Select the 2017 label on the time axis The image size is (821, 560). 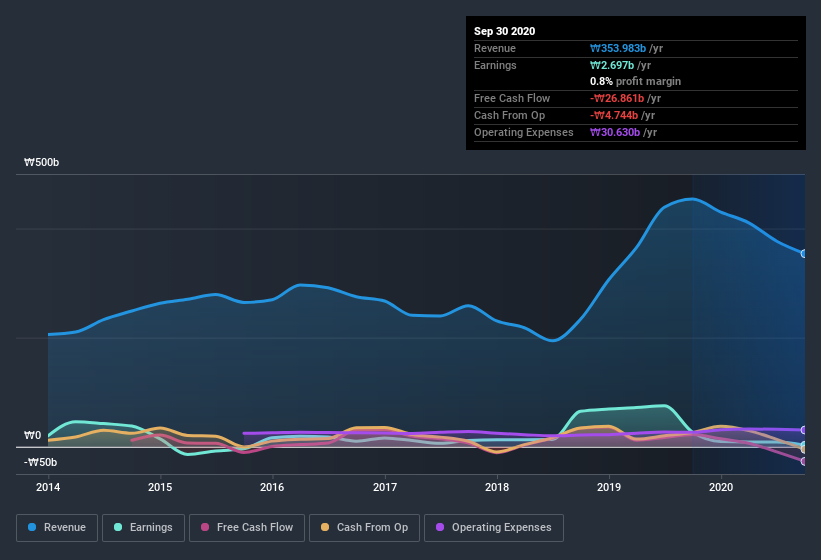[385, 488]
